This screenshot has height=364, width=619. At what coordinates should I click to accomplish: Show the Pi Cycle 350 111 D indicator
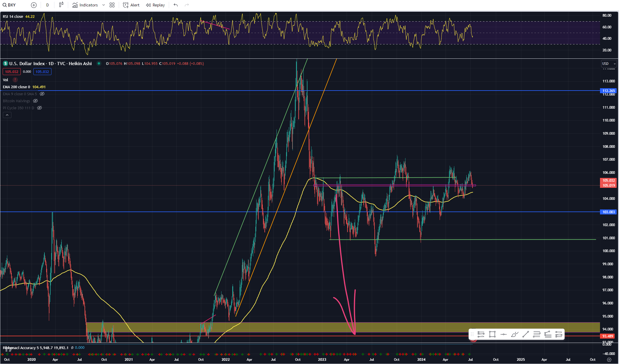pyautogui.click(x=39, y=108)
